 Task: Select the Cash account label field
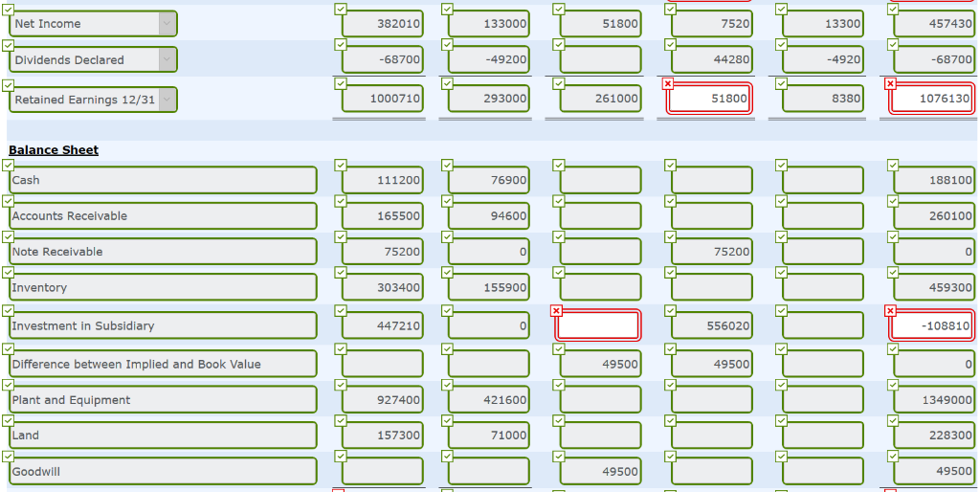tap(163, 180)
